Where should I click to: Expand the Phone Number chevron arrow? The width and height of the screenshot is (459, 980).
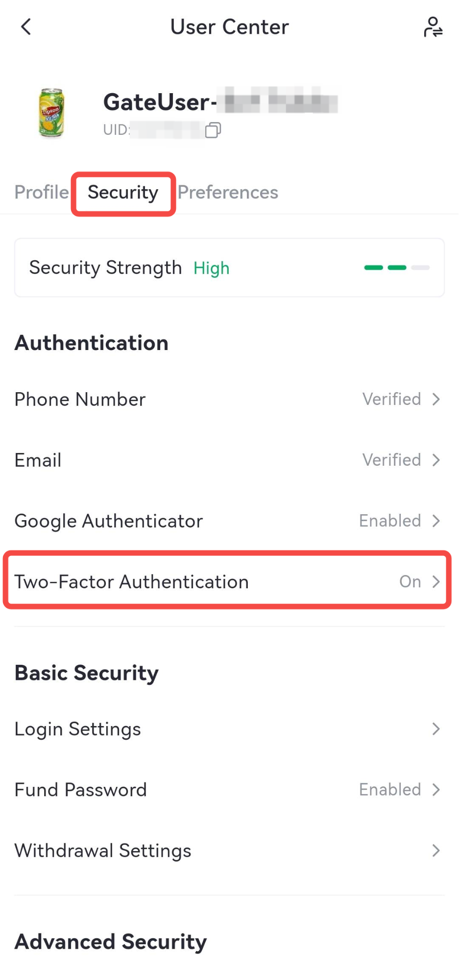(436, 400)
